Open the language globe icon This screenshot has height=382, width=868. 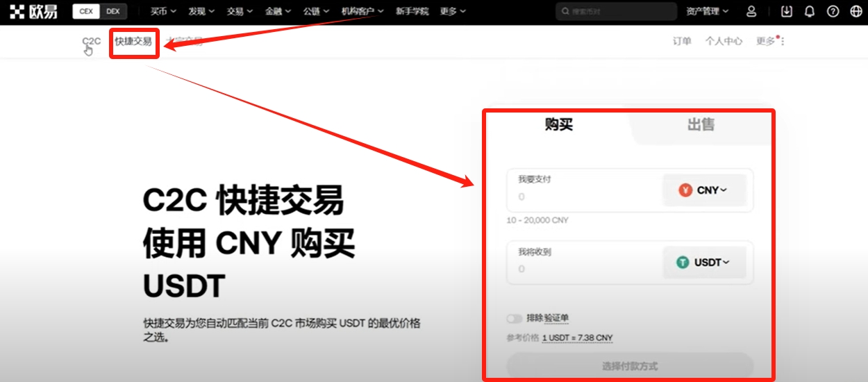[x=856, y=11]
